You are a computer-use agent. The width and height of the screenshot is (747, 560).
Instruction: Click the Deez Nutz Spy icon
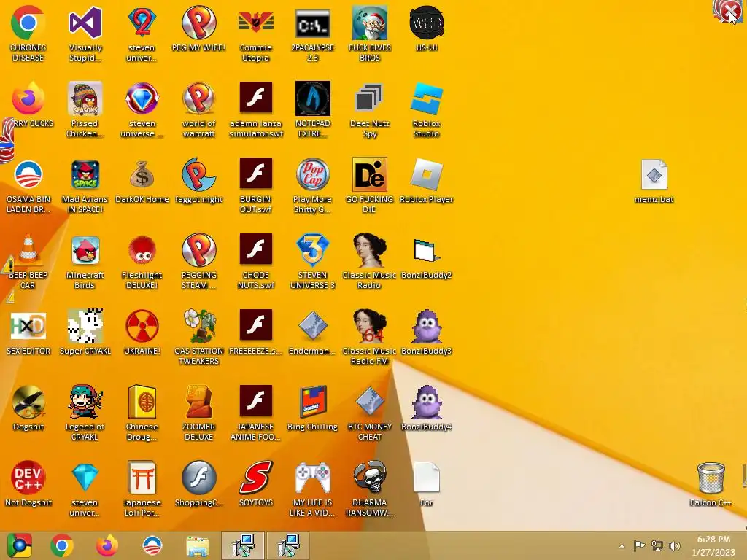[369, 98]
